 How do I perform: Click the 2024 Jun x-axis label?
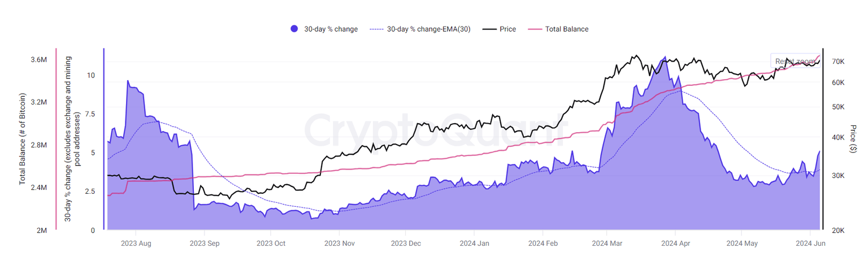810,243
